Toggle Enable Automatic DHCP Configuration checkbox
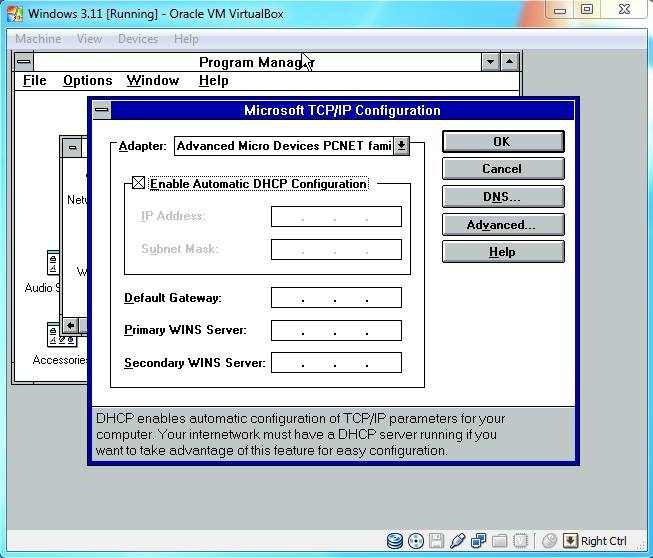Image resolution: width=653 pixels, height=558 pixels. point(139,184)
